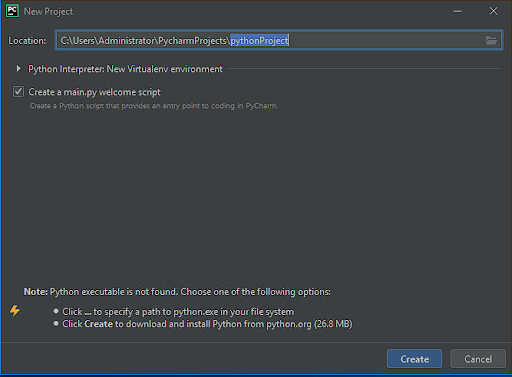Click the welcome script description hint text
Image resolution: width=512 pixels, height=377 pixels.
(154, 106)
